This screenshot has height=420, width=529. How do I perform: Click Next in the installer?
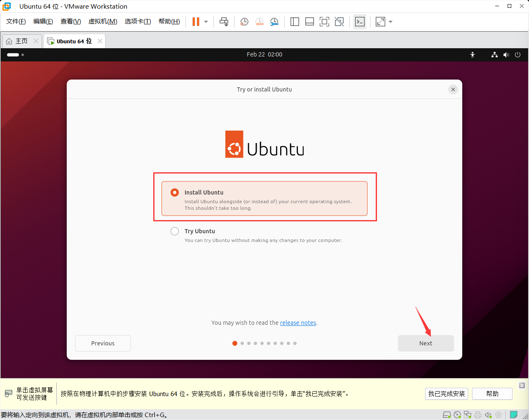coord(426,343)
